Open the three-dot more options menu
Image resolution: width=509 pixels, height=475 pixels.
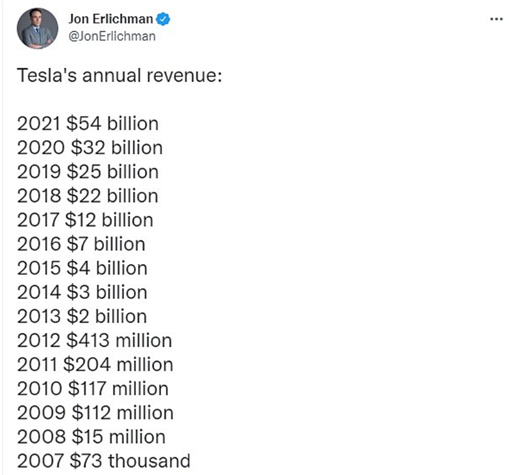[496, 19]
